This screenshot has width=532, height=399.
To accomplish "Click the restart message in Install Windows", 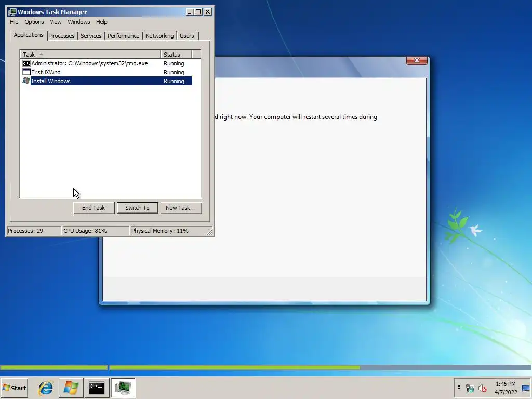I will [x=296, y=117].
